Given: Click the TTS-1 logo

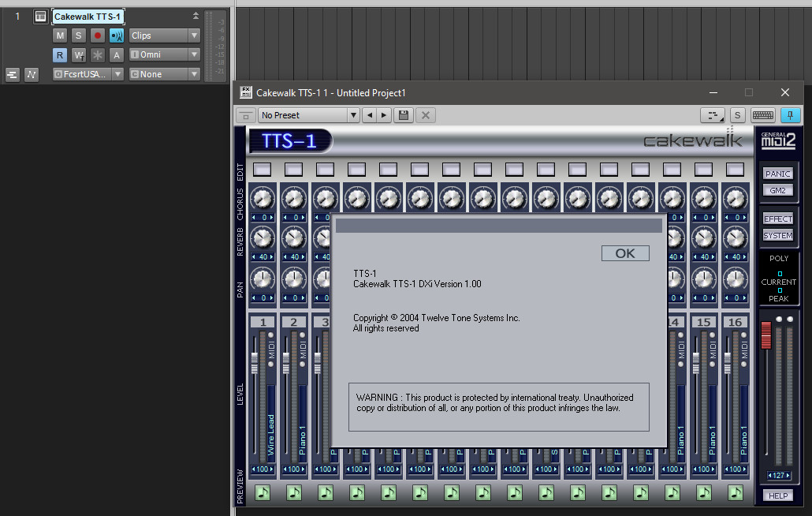Looking at the screenshot, I should tap(289, 141).
